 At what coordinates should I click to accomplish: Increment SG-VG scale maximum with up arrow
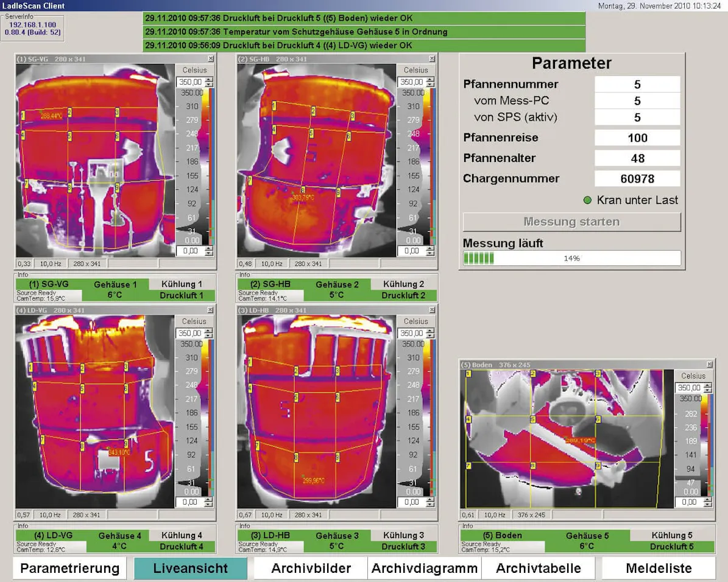(x=209, y=79)
